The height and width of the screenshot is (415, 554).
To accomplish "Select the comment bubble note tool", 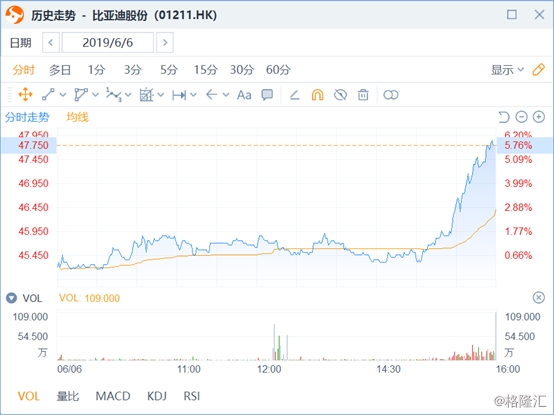I will pyautogui.click(x=267, y=95).
